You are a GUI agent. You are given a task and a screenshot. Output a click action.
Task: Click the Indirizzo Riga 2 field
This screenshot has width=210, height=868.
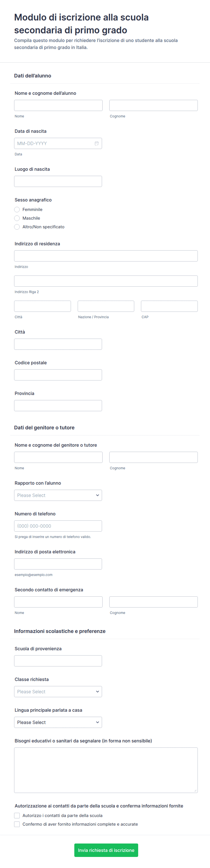tap(106, 281)
